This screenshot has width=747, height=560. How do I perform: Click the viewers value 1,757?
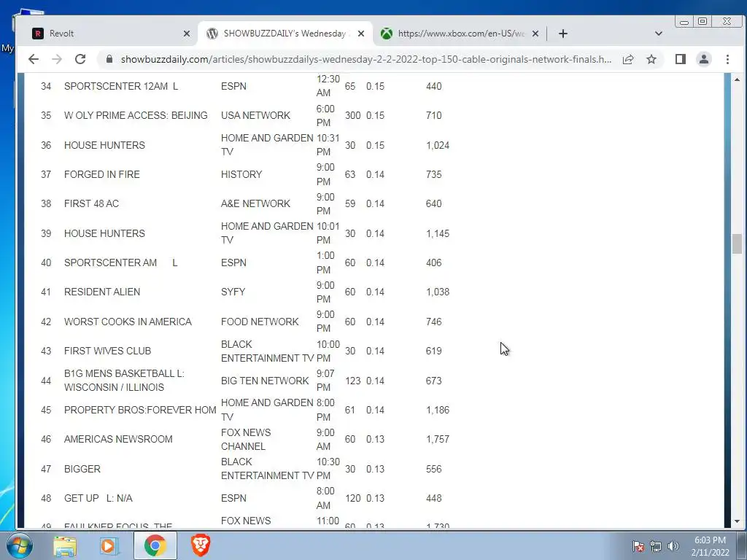438,439
